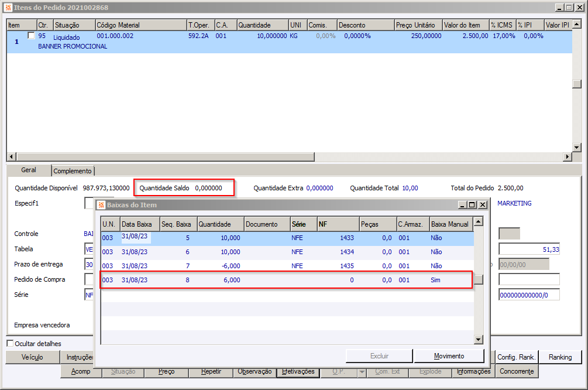
Task: Click the Seq. Baixa column header
Action: (178, 224)
